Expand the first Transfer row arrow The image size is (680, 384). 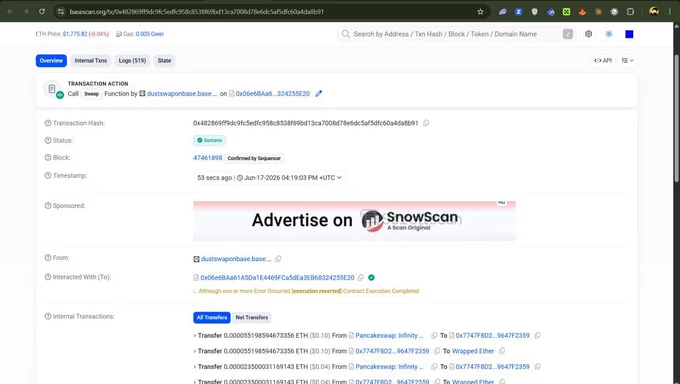195,335
